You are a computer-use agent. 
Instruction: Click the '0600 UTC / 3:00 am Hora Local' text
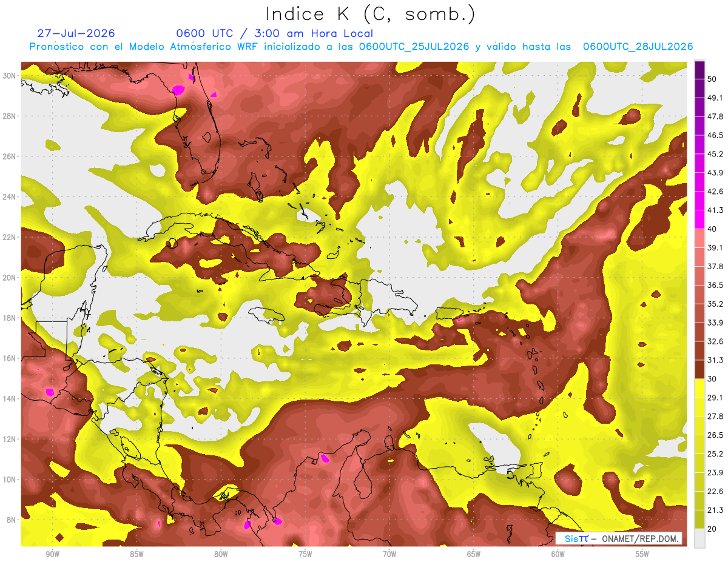(274, 33)
